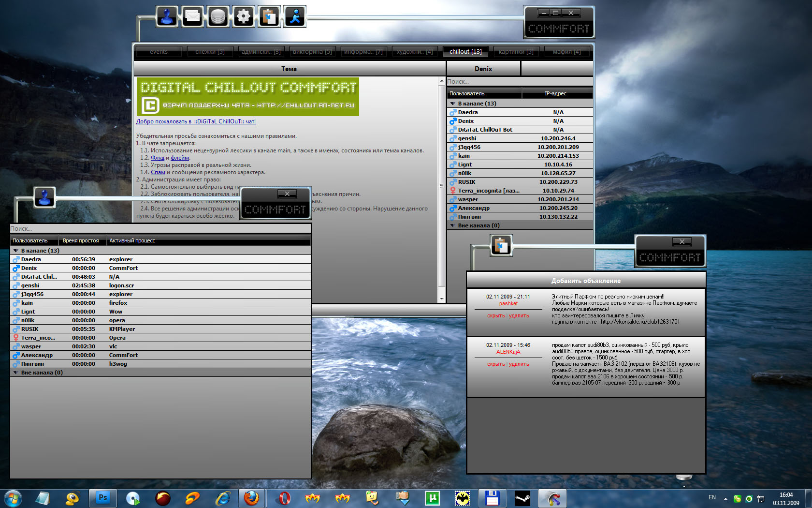Screen dimensions: 812x508
Task: Click the 'Добавить объявление' button
Action: (586, 281)
